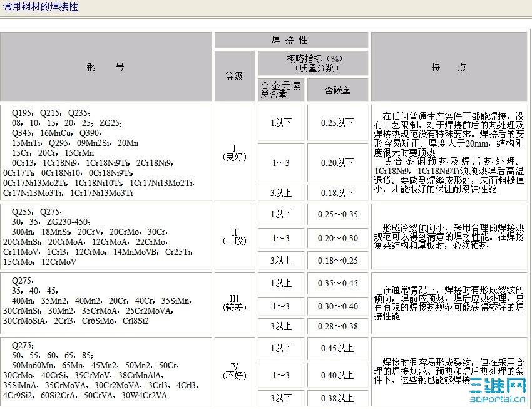
Task: Select the carbon content cell 0.40以上
Action: click(x=337, y=375)
